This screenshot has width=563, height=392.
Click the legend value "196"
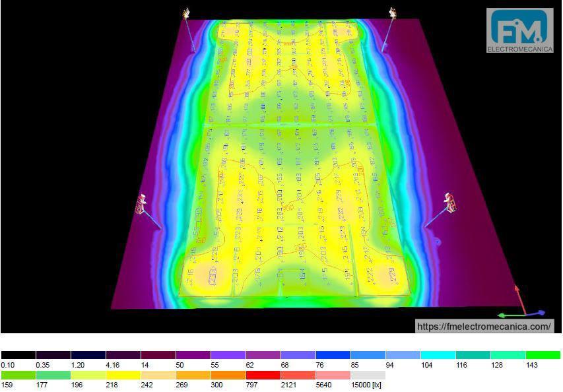77,385
